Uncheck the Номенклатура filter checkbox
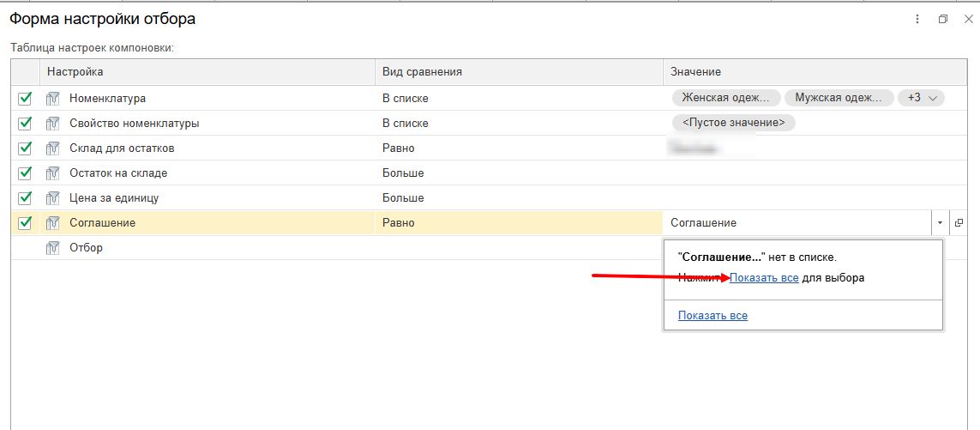This screenshot has width=980, height=430. (25, 98)
